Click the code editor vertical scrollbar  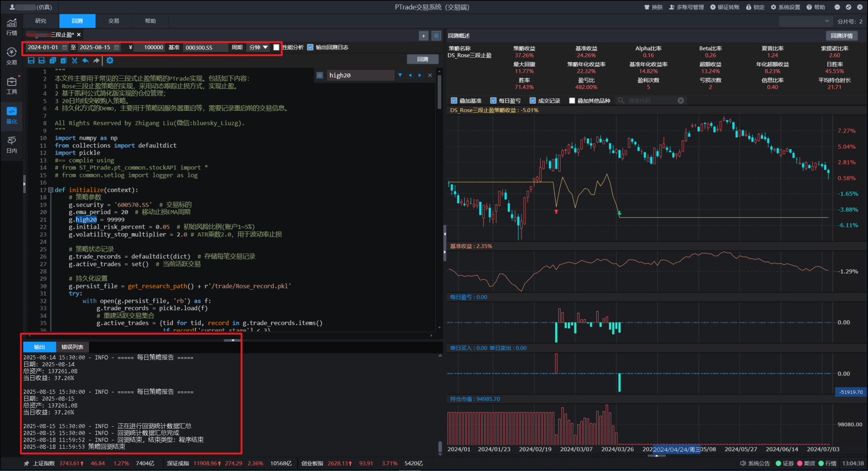pos(439,93)
